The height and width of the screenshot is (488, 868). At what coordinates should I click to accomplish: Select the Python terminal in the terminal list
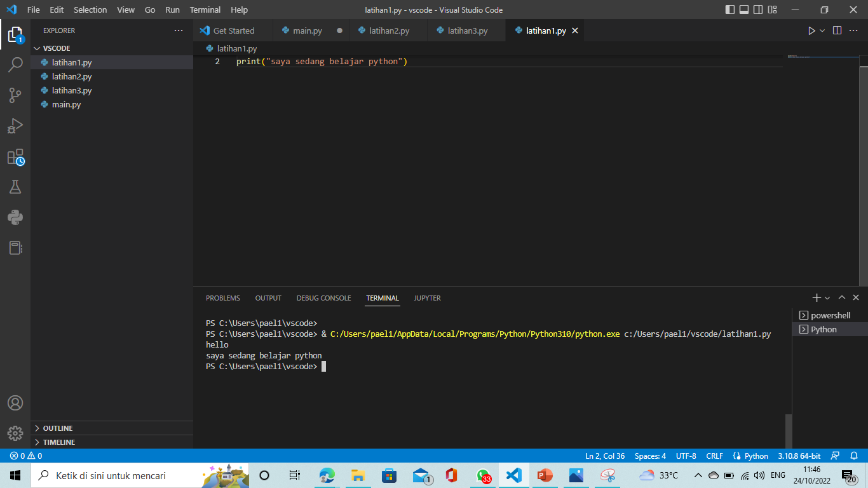coord(826,329)
